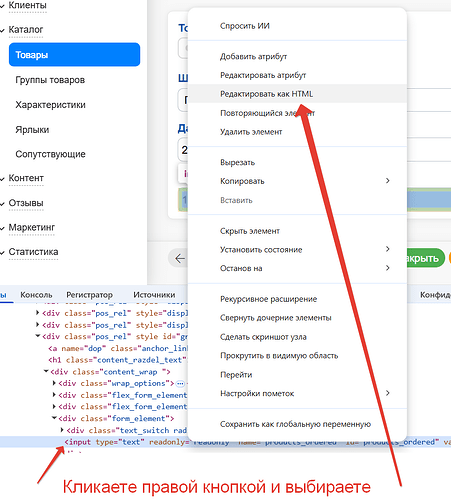Open 'Установить состояние' submenu arrow
Image resolution: width=451 pixels, height=500 pixels.
(387, 249)
